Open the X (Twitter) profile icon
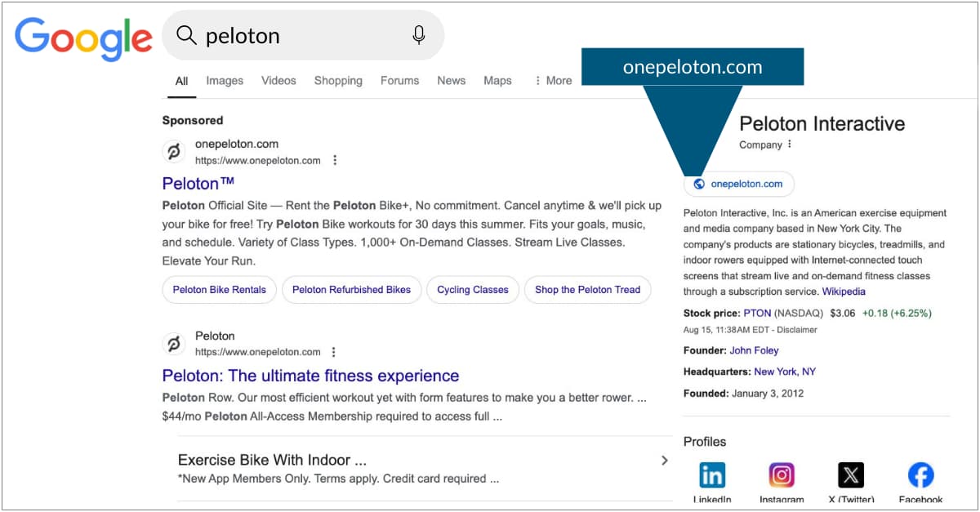 tap(851, 475)
